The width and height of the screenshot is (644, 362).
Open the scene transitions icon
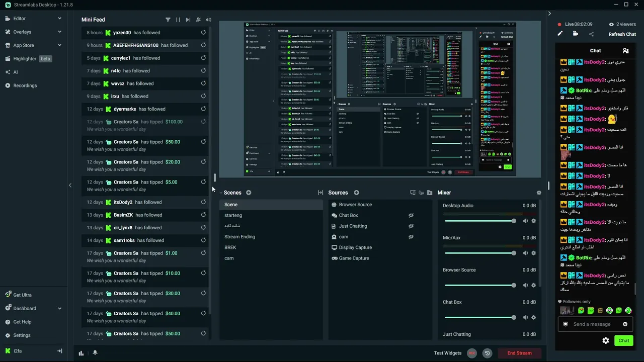(320, 193)
